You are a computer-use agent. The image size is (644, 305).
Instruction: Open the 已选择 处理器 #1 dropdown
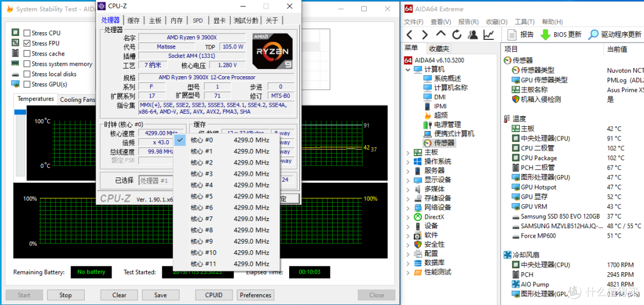(x=156, y=180)
